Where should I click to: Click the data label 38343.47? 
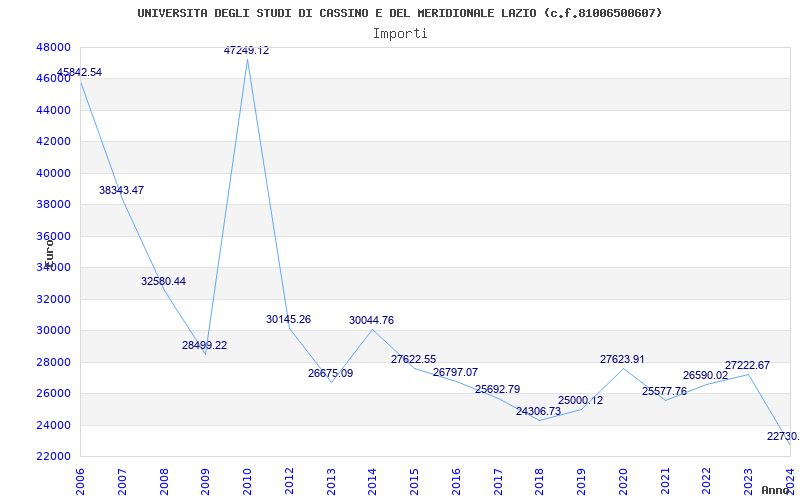pos(121,190)
